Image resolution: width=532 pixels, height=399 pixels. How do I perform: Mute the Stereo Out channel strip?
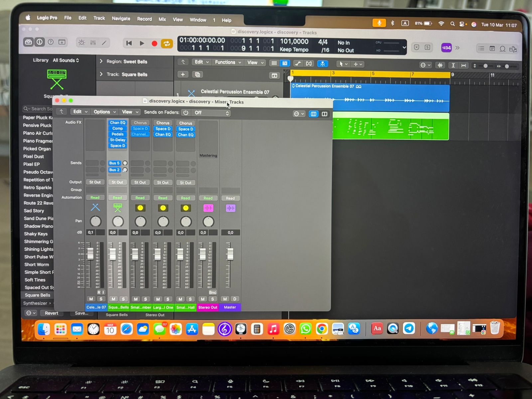[x=202, y=299]
